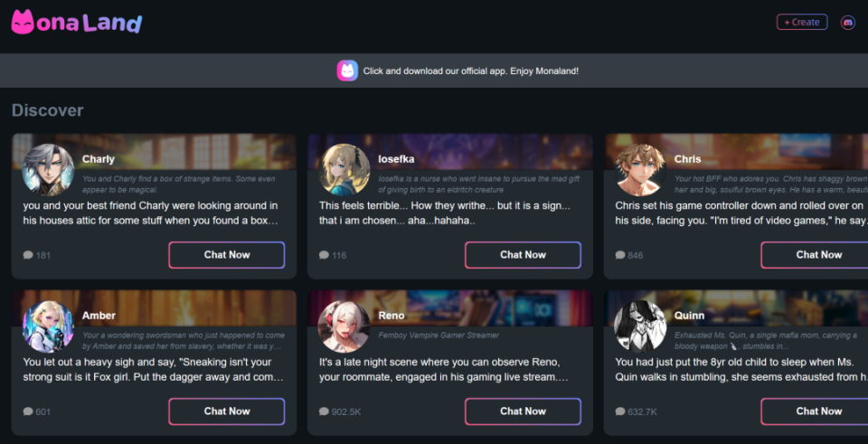Click Chris's profile avatar

[640, 169]
